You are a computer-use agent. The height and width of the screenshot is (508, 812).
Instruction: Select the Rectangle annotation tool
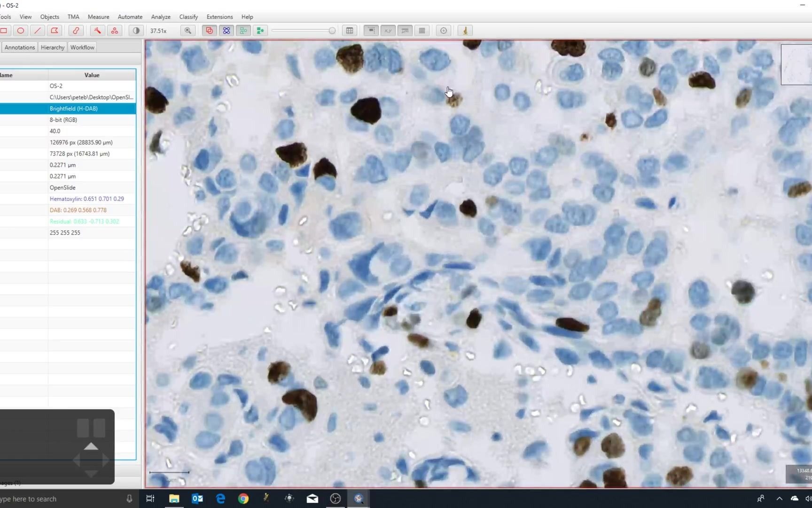tap(5, 31)
